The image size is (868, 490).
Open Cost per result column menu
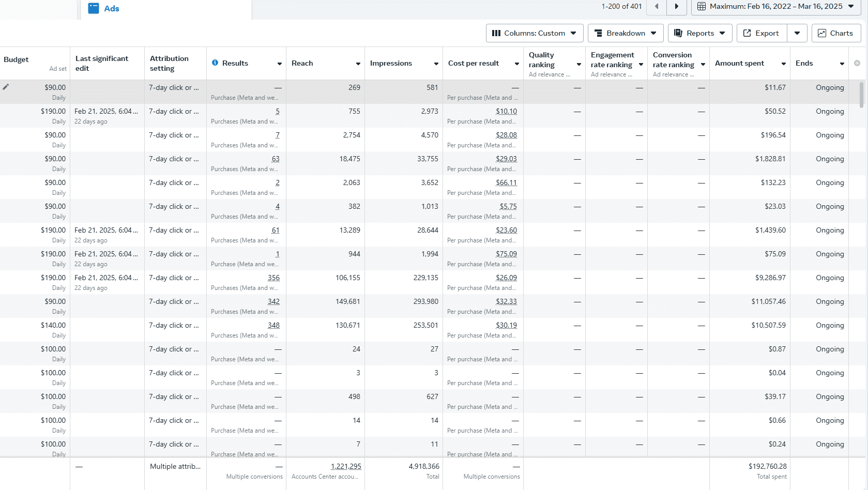tap(517, 64)
